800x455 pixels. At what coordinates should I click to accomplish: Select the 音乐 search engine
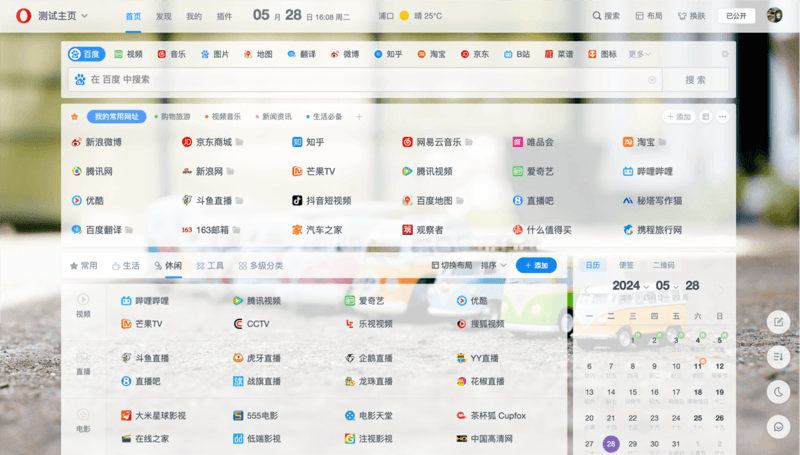tap(172, 54)
